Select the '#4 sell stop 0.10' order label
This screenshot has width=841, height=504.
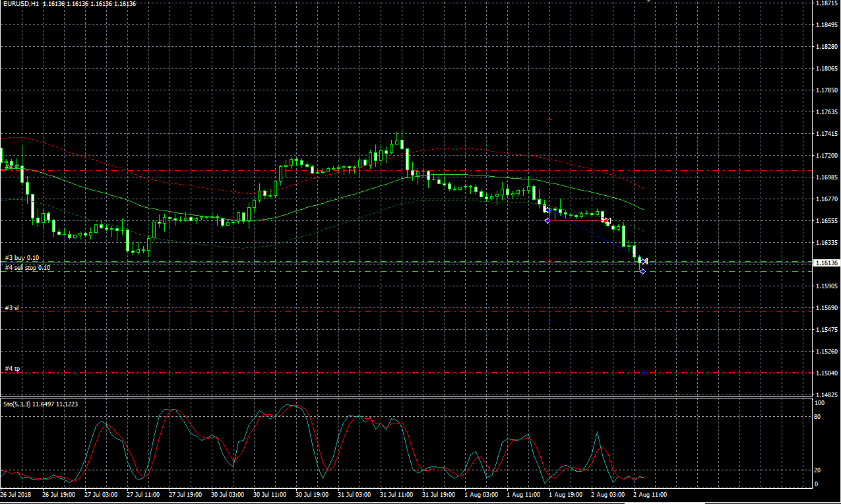coord(27,267)
